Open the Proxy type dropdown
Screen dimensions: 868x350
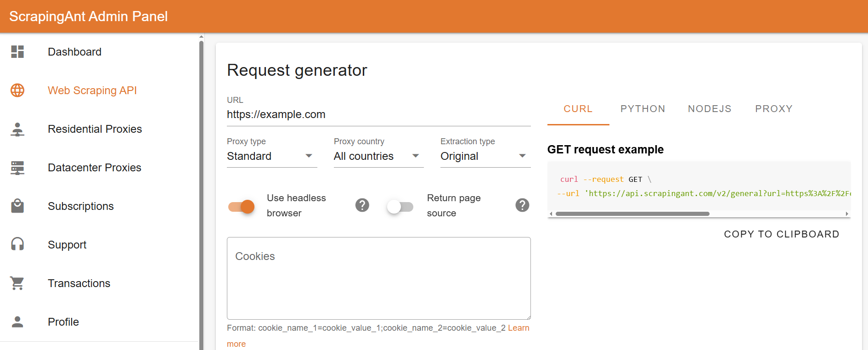[x=272, y=156]
